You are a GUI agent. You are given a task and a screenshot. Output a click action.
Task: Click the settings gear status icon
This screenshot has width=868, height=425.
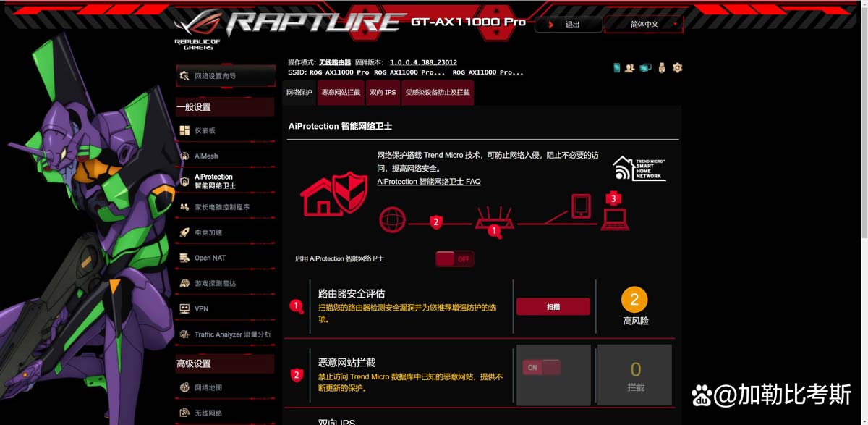(677, 67)
